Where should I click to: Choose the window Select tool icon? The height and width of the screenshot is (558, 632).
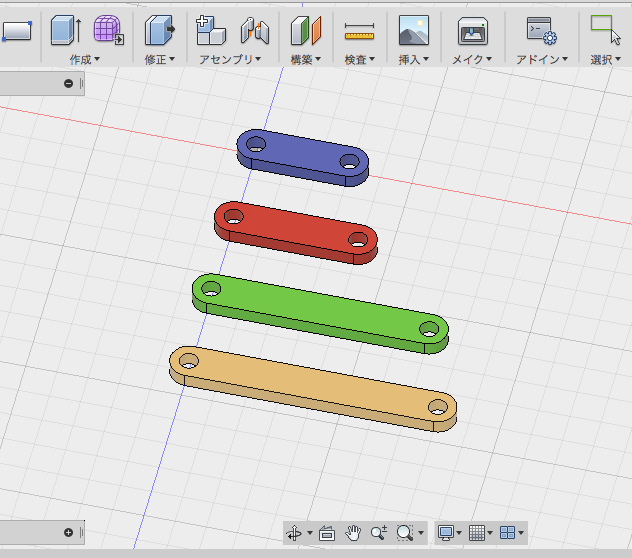(606, 30)
